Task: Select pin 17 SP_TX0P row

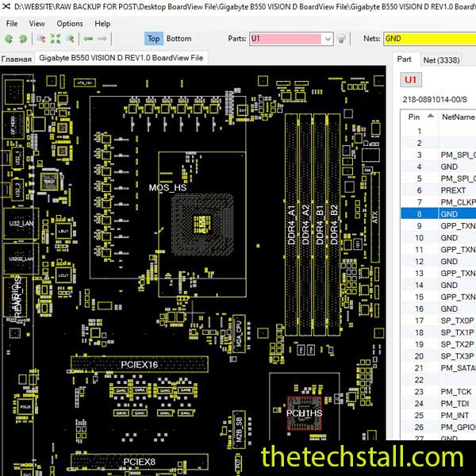Action: point(439,321)
